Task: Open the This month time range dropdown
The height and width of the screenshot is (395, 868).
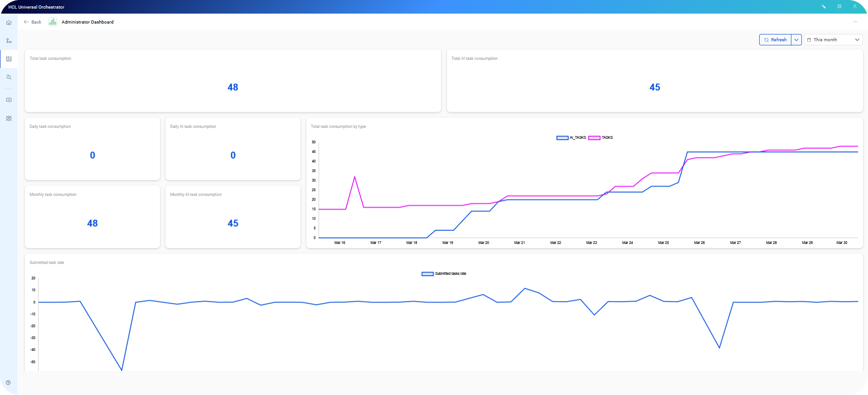Action: click(833, 40)
